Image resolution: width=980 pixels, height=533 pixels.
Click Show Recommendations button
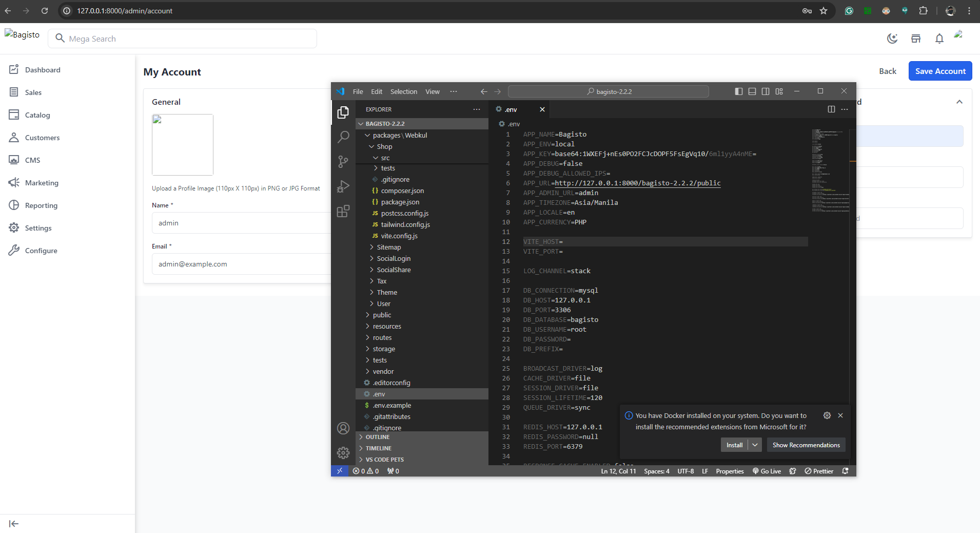click(806, 445)
